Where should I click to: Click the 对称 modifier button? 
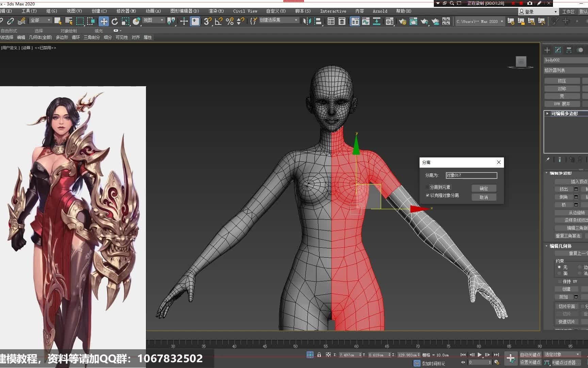[562, 89]
